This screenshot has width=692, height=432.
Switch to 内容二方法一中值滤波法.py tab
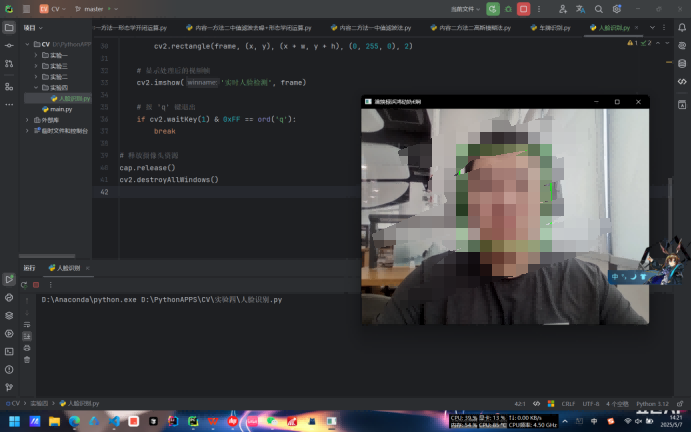click(371, 28)
